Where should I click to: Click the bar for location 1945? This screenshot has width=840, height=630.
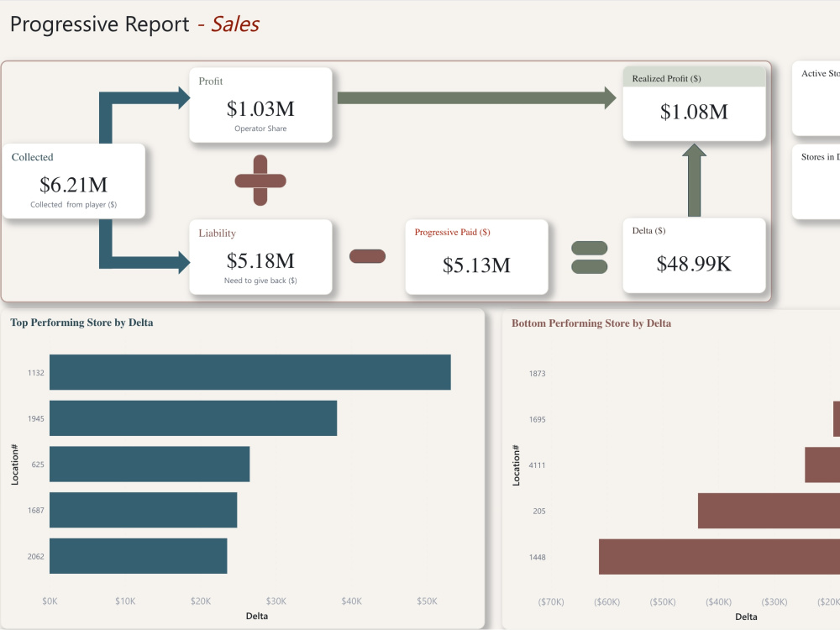click(x=193, y=418)
